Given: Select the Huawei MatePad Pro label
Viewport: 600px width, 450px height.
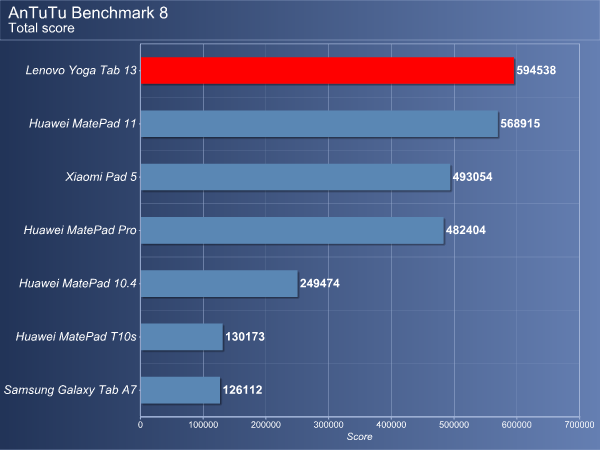Looking at the screenshot, I should tap(80, 230).
